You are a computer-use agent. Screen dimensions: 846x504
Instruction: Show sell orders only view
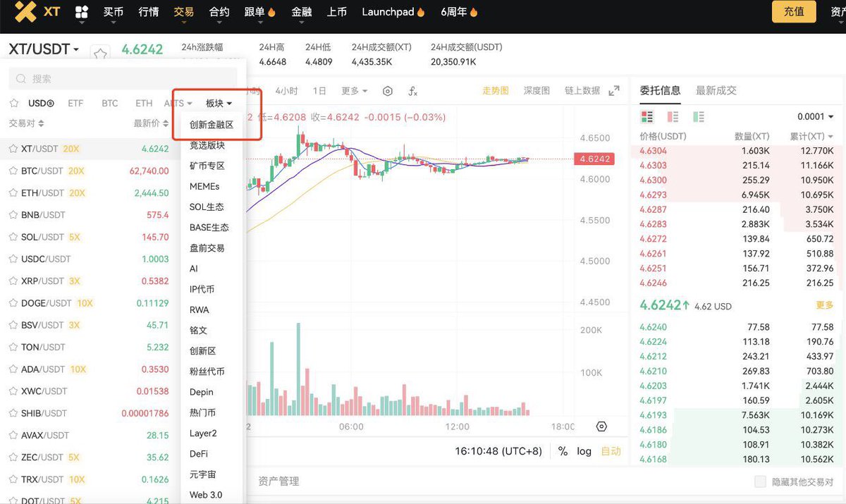click(673, 116)
